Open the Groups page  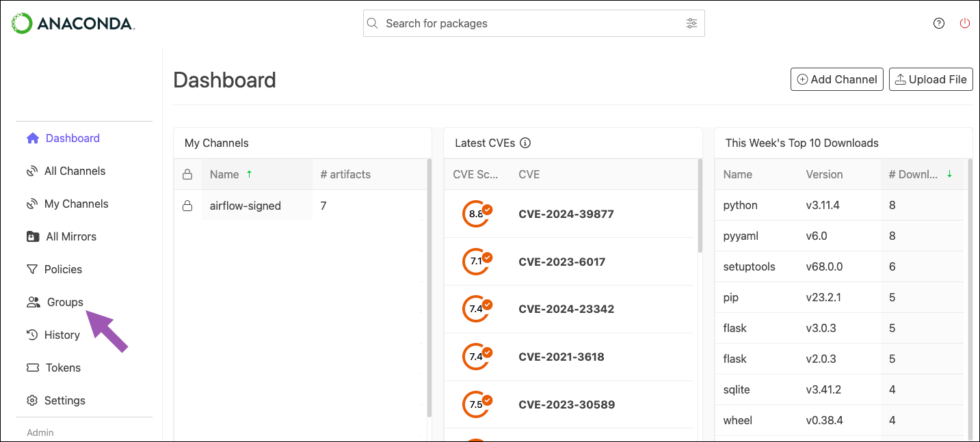[65, 302]
